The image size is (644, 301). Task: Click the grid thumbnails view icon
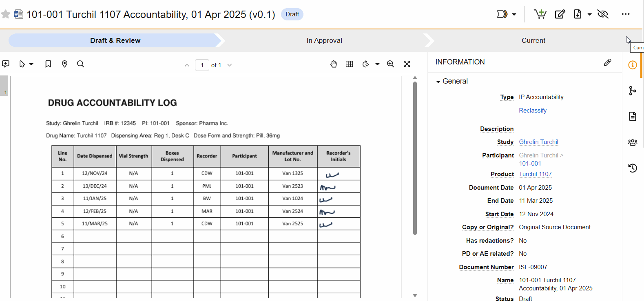[x=350, y=64]
